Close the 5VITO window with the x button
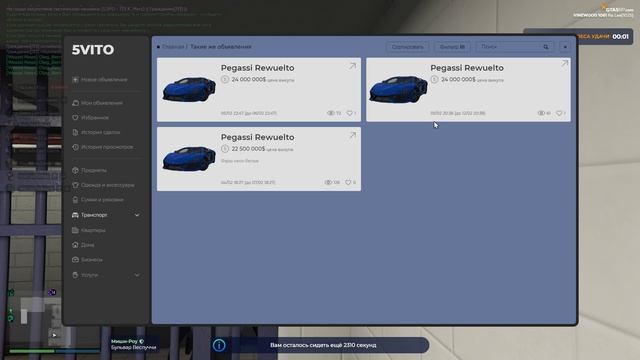Viewport: 640px width, 360px height. click(x=565, y=47)
